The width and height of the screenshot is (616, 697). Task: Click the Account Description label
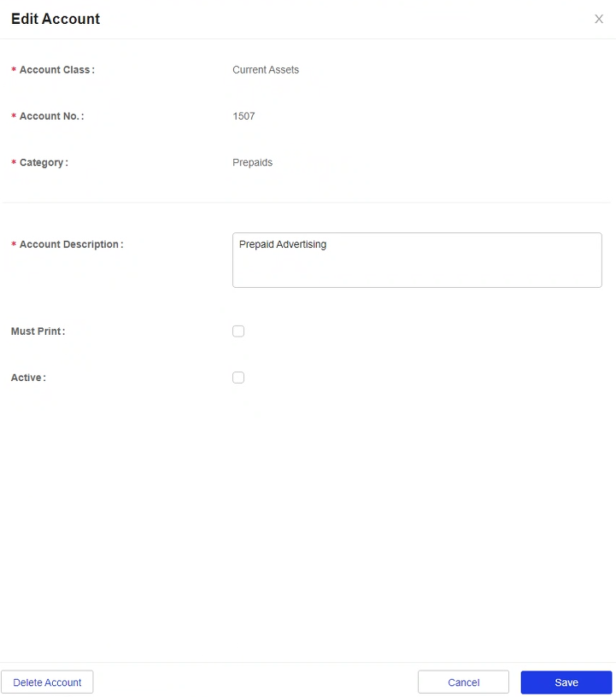coord(71,244)
